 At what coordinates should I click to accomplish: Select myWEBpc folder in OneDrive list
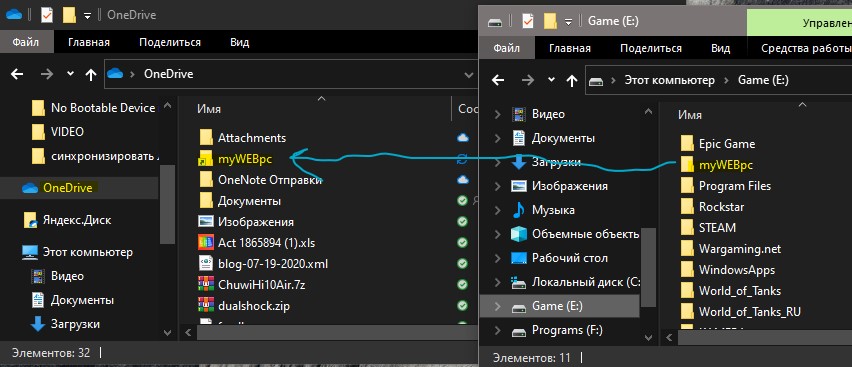[236, 159]
